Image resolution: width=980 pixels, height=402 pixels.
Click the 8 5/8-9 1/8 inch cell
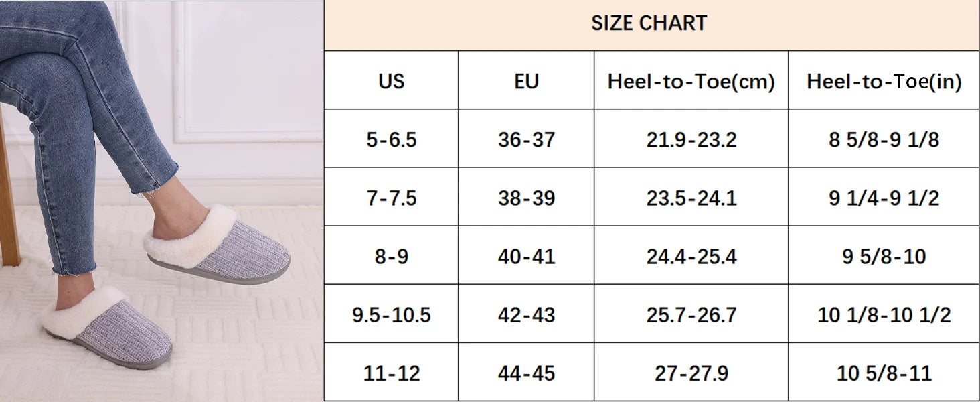(884, 139)
